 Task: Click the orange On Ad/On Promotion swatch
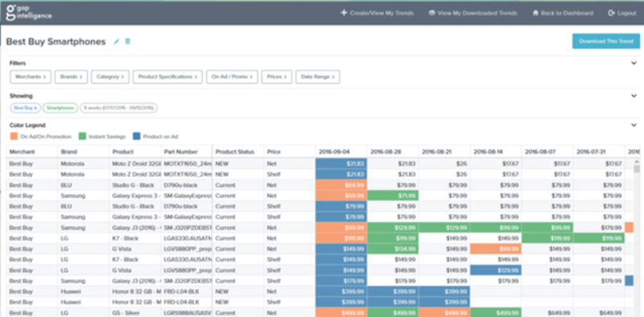tap(14, 136)
